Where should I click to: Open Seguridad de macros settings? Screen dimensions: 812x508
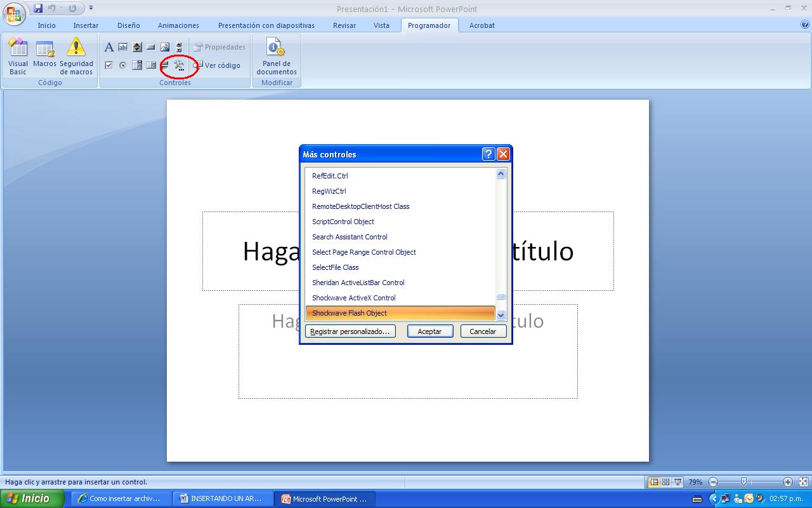pos(76,56)
